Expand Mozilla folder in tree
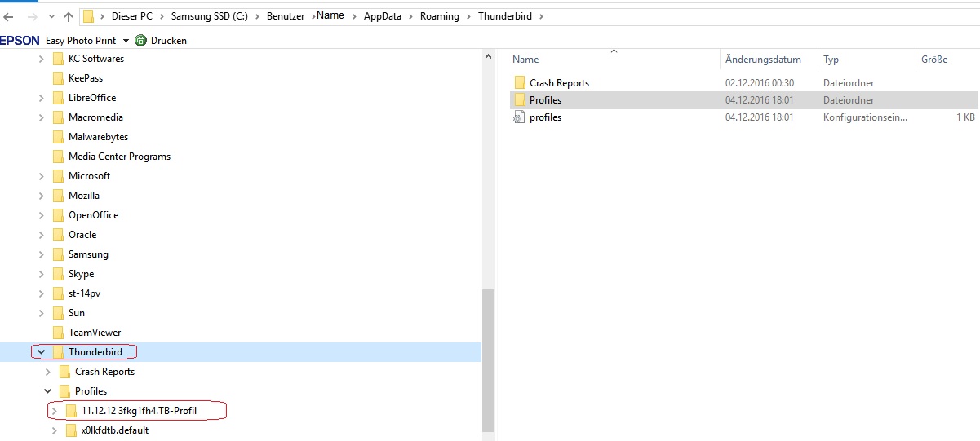Viewport: 980px width, 441px height. pyautogui.click(x=42, y=196)
